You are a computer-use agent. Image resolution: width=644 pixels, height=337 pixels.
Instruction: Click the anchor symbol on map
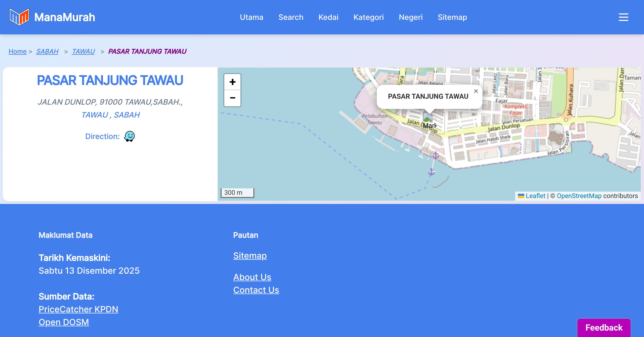point(436,155)
